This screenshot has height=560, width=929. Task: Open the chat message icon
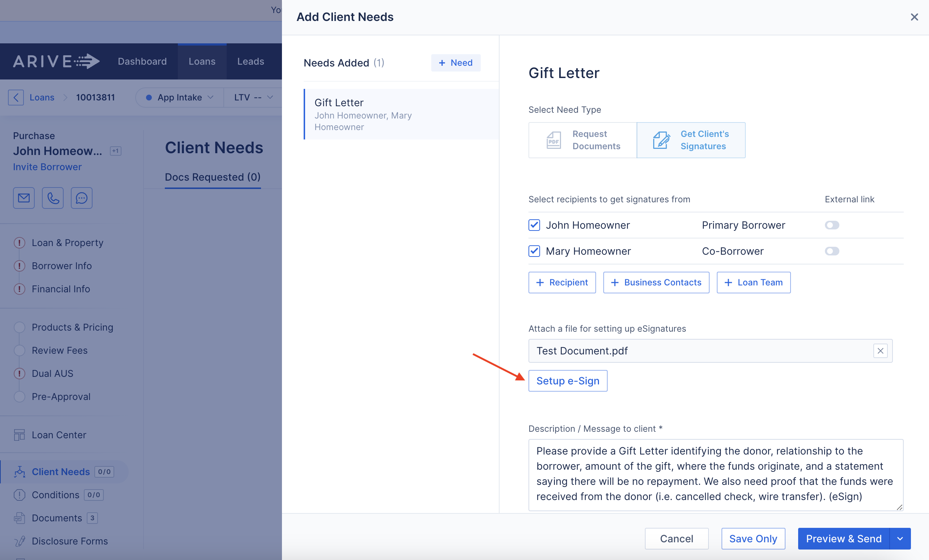(81, 198)
